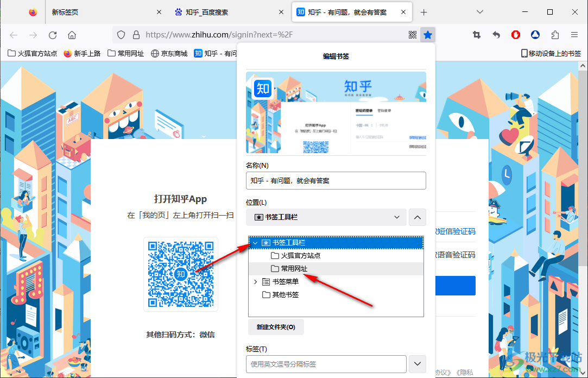588x378 pixels.
Task: Open the 常用网址 bookmarks toolbar folder
Action: (126, 54)
